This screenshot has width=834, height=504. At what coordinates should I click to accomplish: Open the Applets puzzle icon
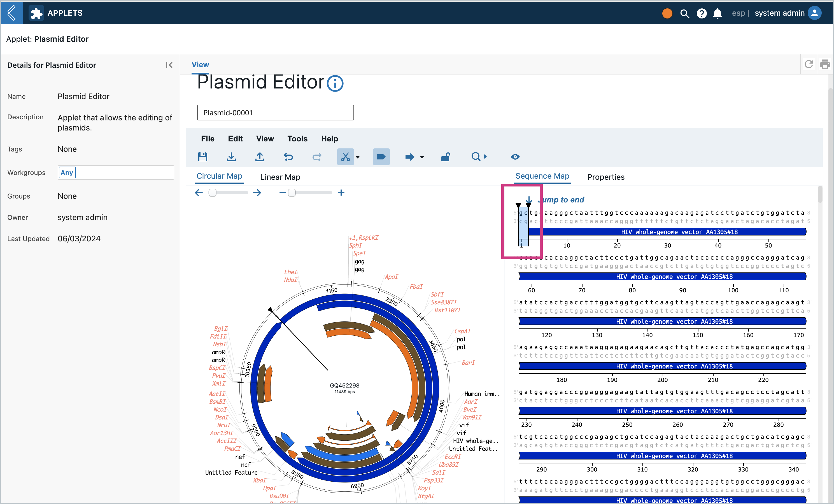37,13
